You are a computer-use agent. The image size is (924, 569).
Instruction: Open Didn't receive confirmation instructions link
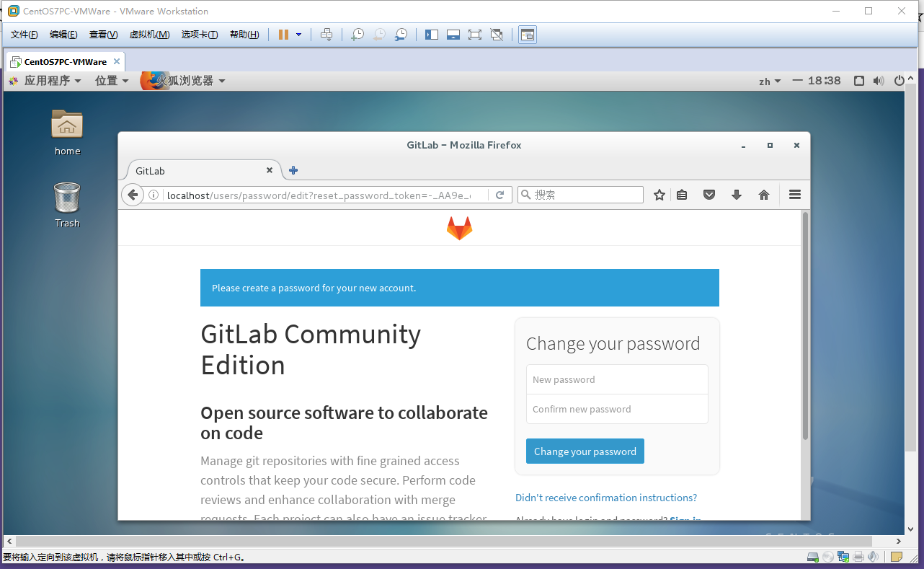(x=606, y=498)
